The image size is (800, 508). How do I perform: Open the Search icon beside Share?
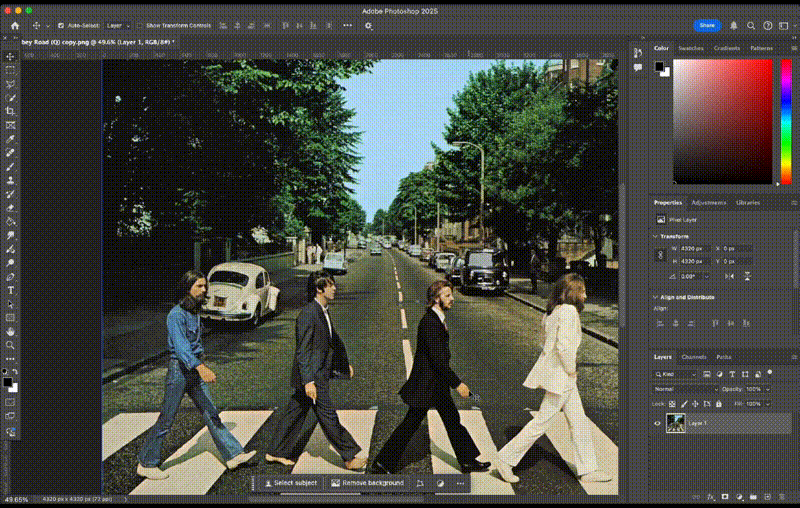[x=748, y=25]
